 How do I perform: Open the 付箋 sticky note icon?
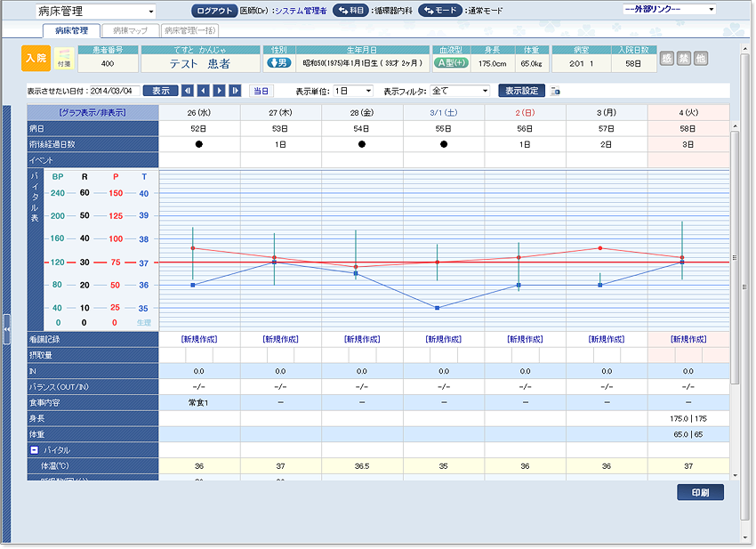(64, 59)
